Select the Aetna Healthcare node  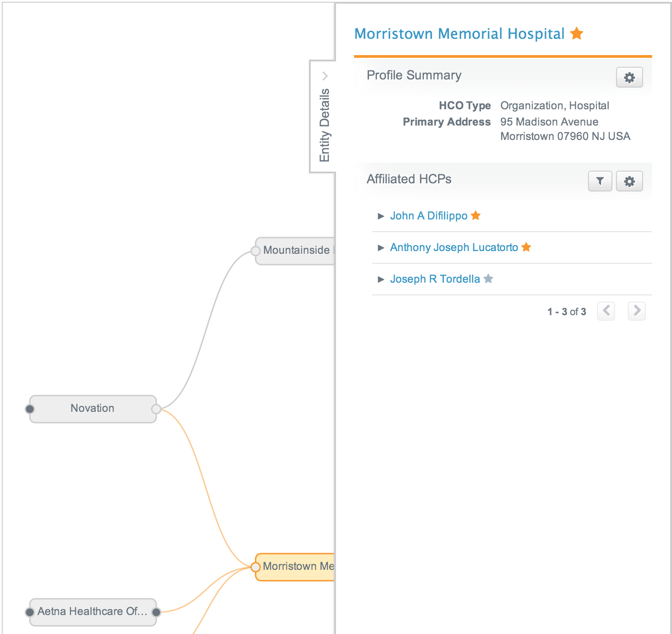[93, 612]
